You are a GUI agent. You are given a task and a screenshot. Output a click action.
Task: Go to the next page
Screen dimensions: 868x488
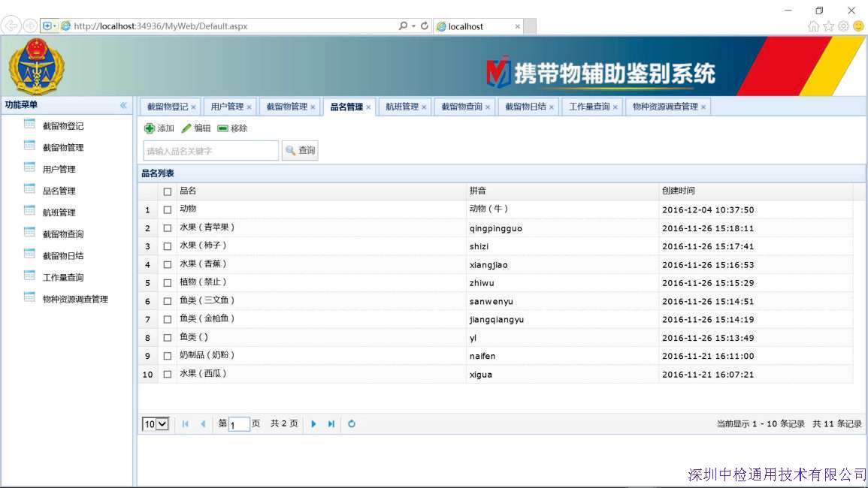coord(313,424)
